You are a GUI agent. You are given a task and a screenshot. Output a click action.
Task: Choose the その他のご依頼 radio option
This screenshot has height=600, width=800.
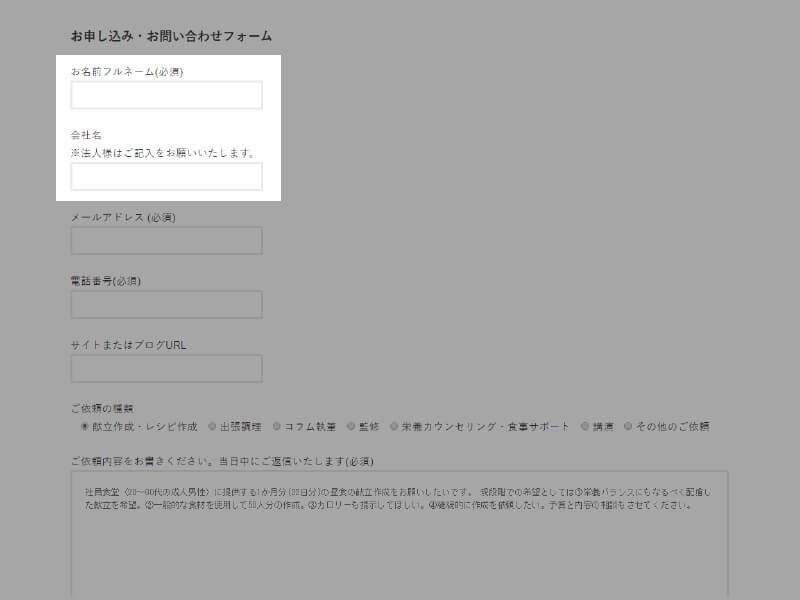point(628,426)
